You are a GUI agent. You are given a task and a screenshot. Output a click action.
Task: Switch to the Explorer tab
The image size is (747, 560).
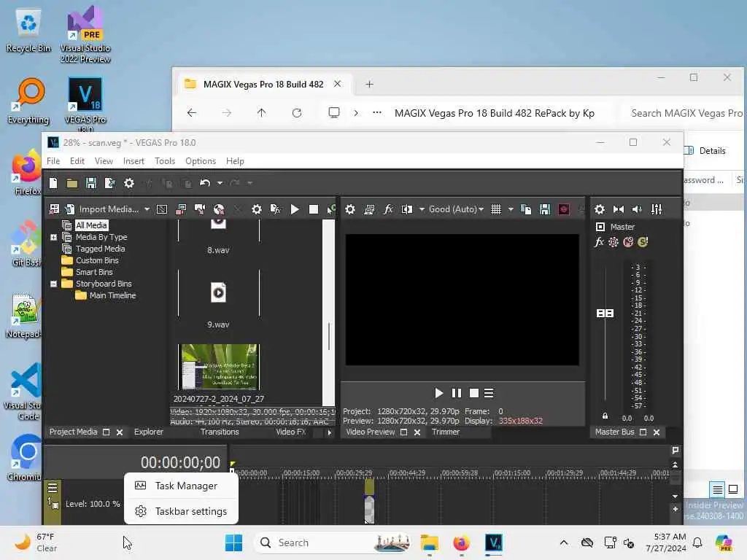click(149, 432)
